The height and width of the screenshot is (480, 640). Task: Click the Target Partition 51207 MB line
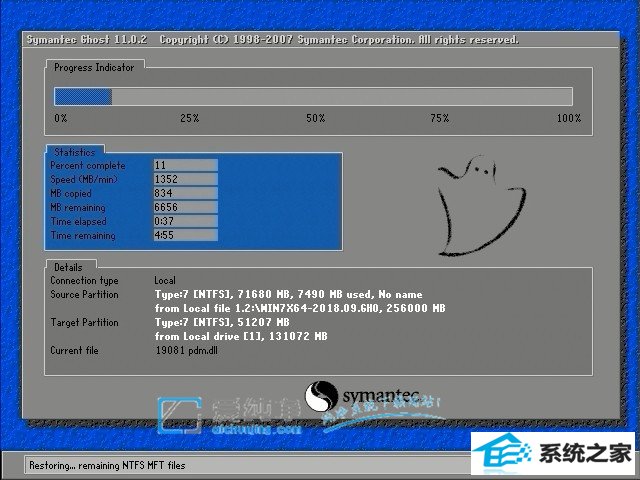222,322
